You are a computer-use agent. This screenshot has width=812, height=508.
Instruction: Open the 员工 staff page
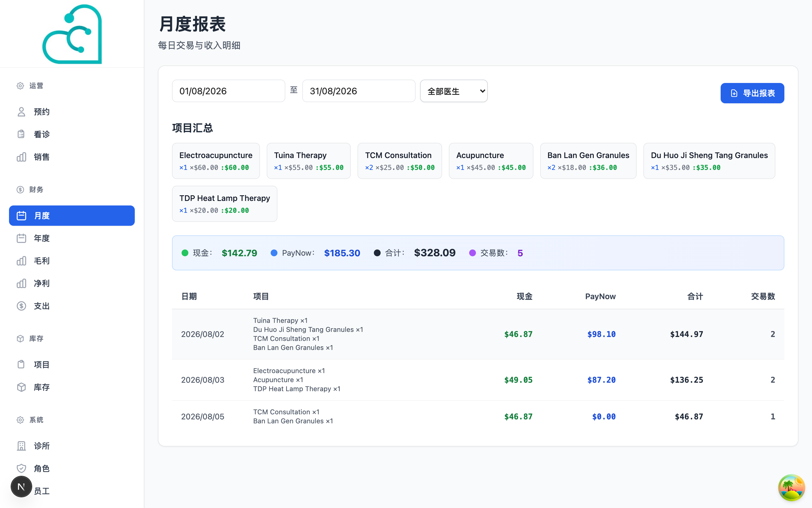[72, 491]
